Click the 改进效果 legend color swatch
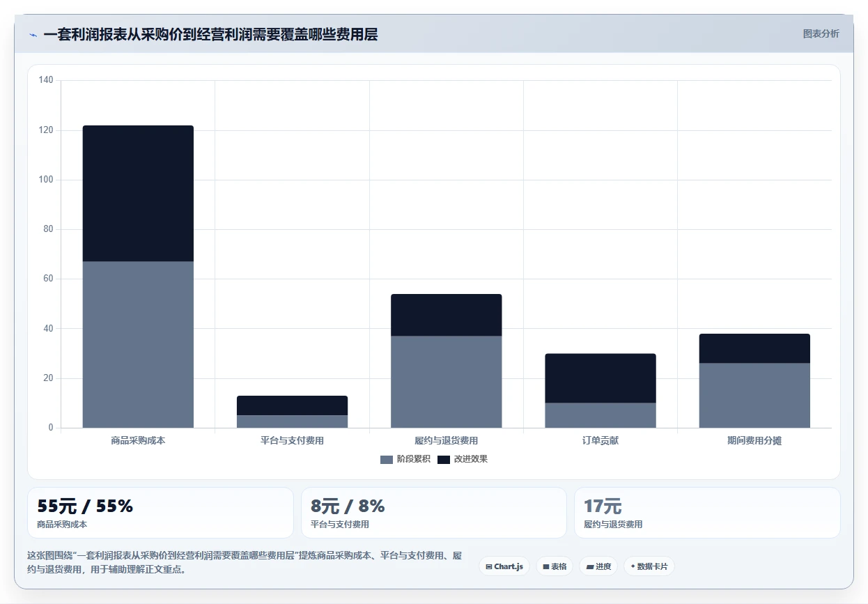Screen dimensions: 868x604 click(x=444, y=459)
